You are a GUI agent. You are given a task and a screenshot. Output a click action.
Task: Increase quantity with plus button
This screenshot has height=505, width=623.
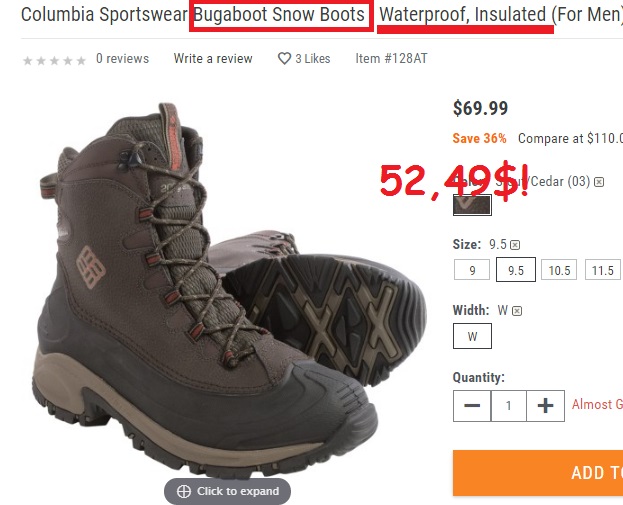click(546, 406)
